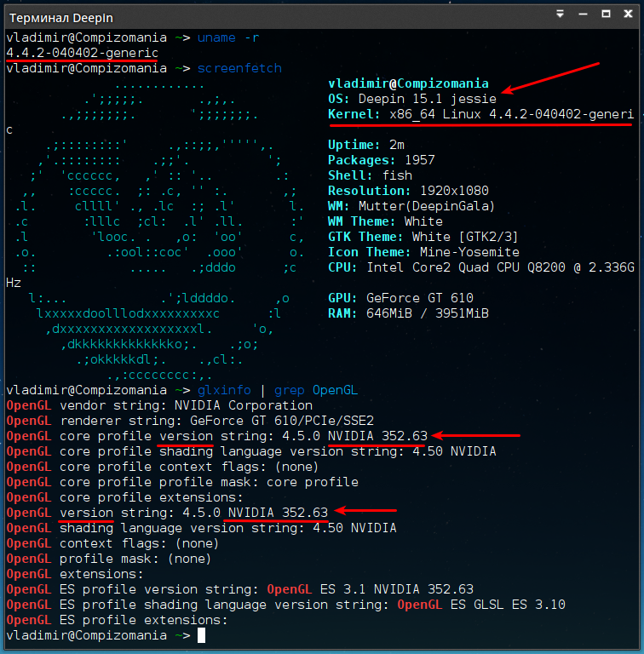This screenshot has height=654, width=644.
Task: Click 'OpenGL core profile extensions:' line
Action: point(124,497)
